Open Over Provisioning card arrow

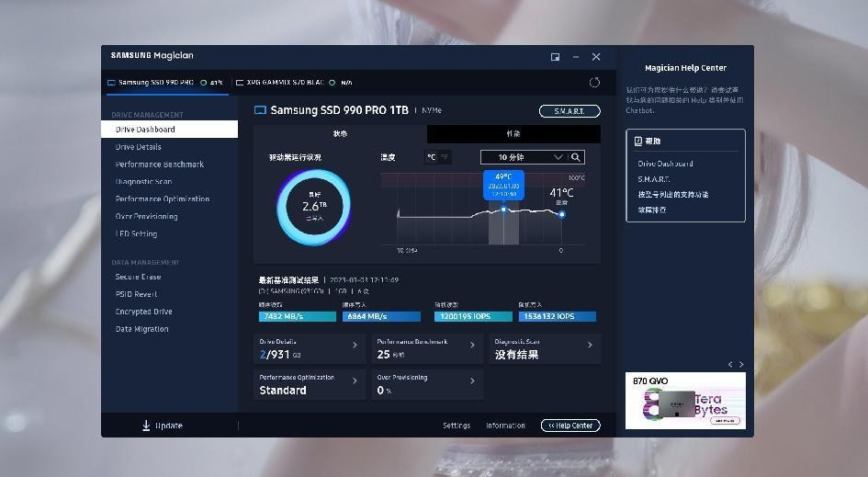click(472, 380)
